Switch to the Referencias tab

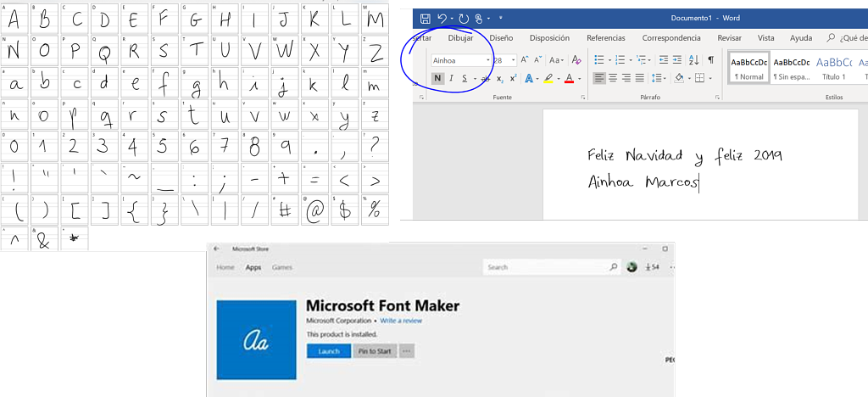[605, 38]
